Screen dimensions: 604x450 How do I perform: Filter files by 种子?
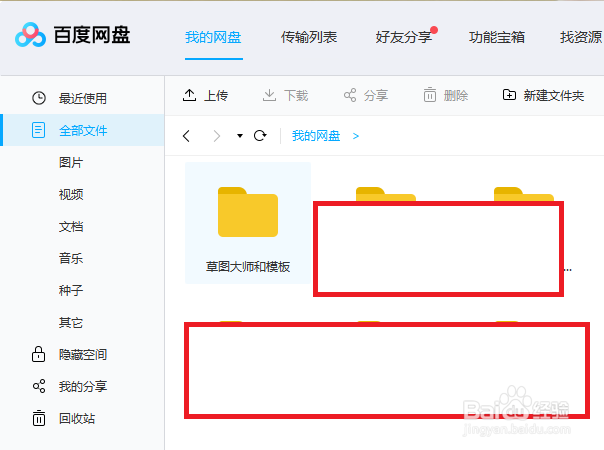71,290
